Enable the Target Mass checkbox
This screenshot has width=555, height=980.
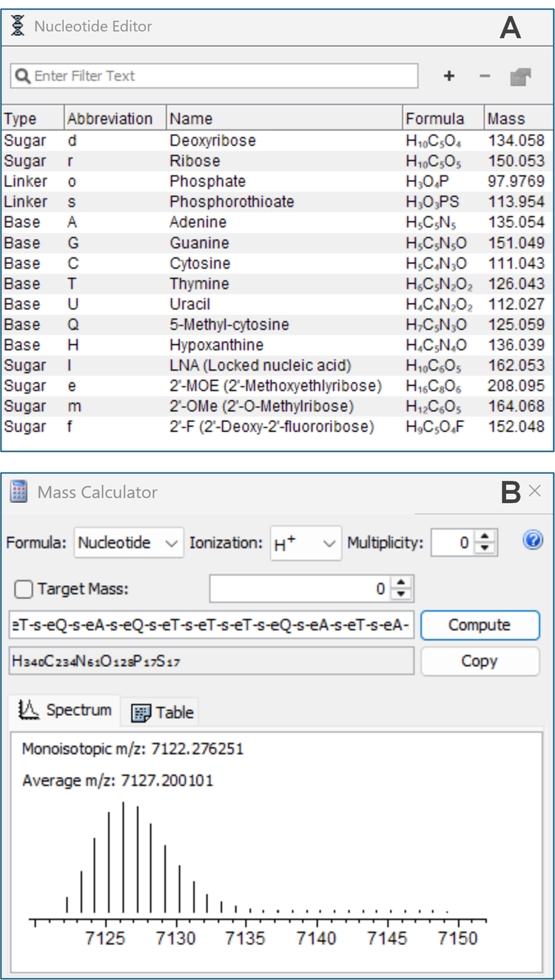pos(24,589)
